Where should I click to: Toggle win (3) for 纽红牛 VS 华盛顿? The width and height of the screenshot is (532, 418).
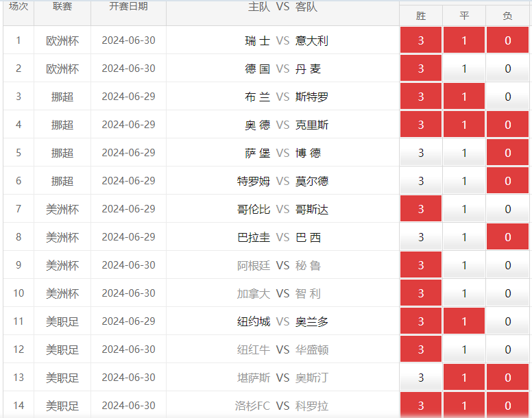[x=421, y=349]
